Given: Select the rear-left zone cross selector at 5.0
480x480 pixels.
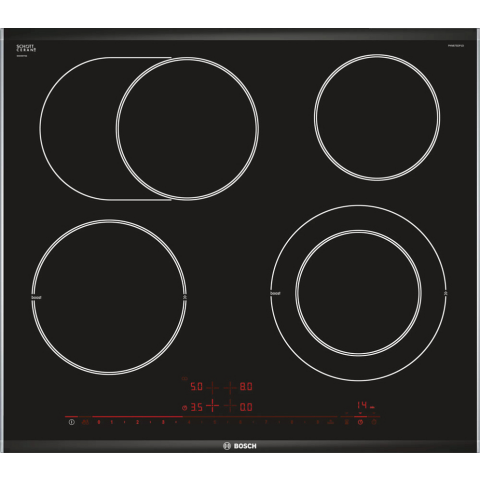Looking at the screenshot, I should [212, 387].
